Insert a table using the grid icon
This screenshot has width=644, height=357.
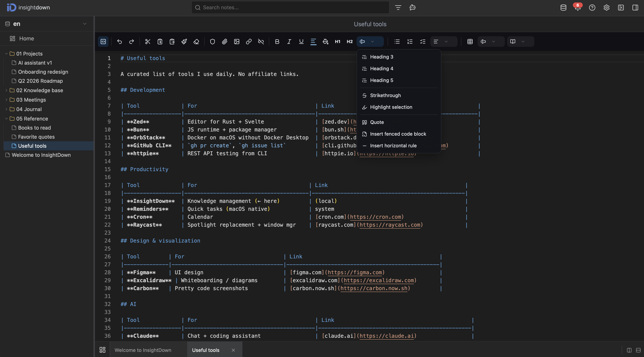[x=470, y=42]
